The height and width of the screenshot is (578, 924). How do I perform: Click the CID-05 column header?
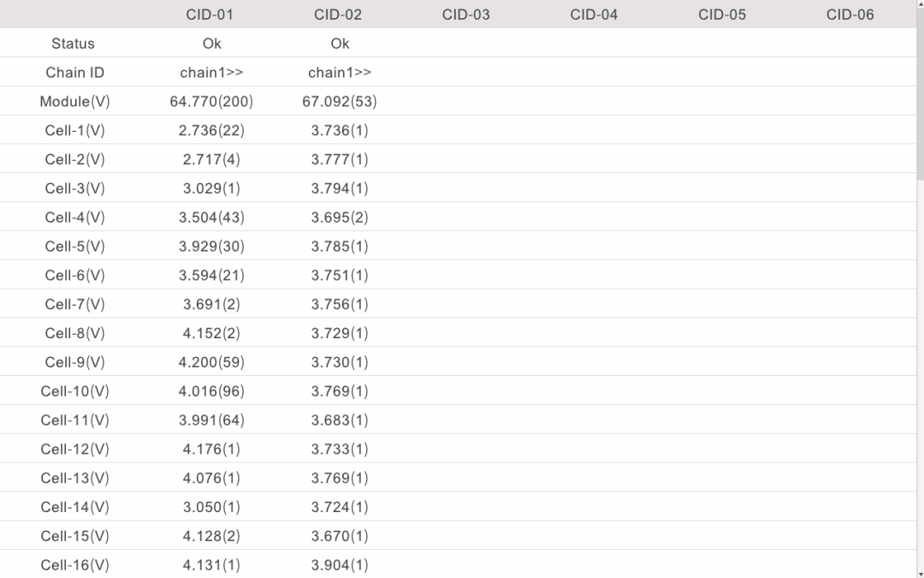pyautogui.click(x=722, y=15)
